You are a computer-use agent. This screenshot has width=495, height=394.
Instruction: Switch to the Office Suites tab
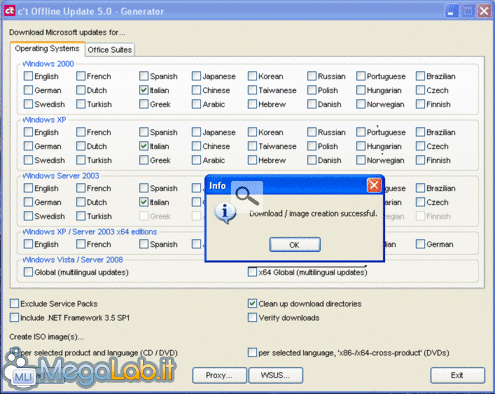(110, 50)
